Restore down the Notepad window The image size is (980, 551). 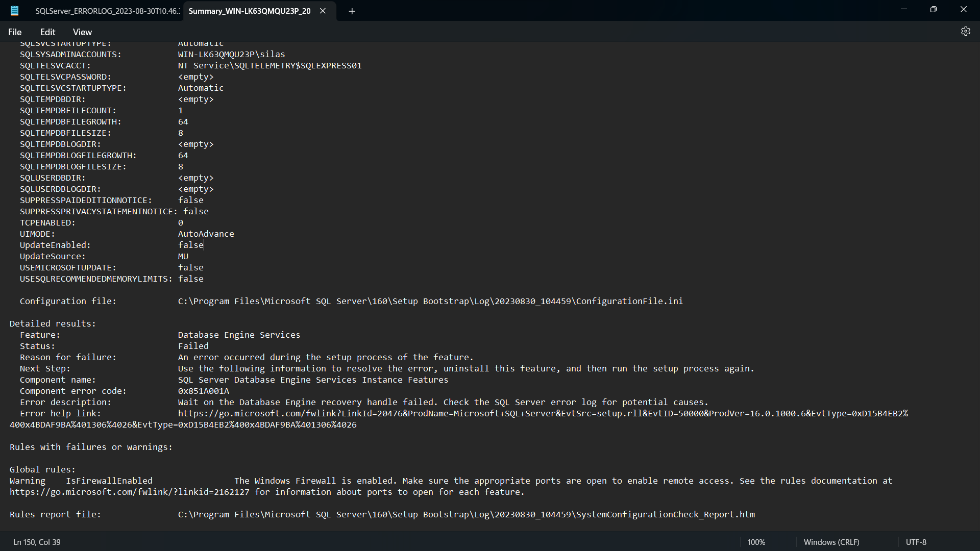click(x=934, y=10)
